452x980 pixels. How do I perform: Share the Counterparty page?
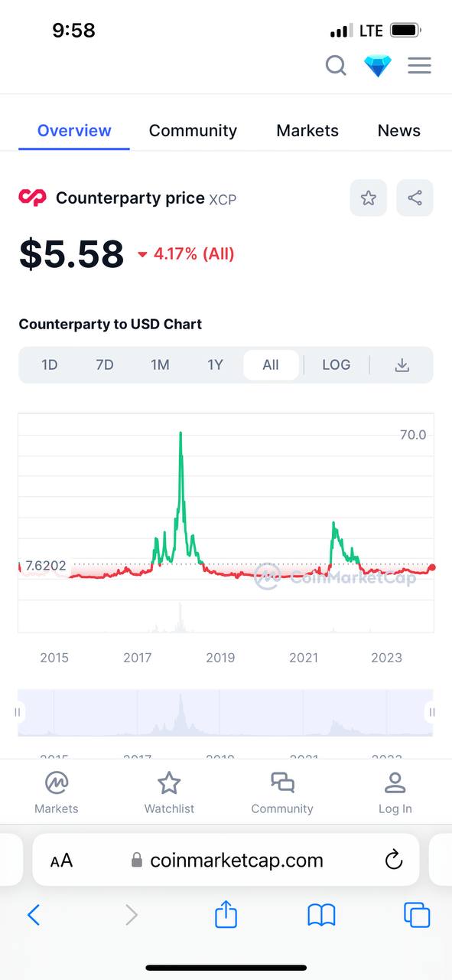point(415,198)
